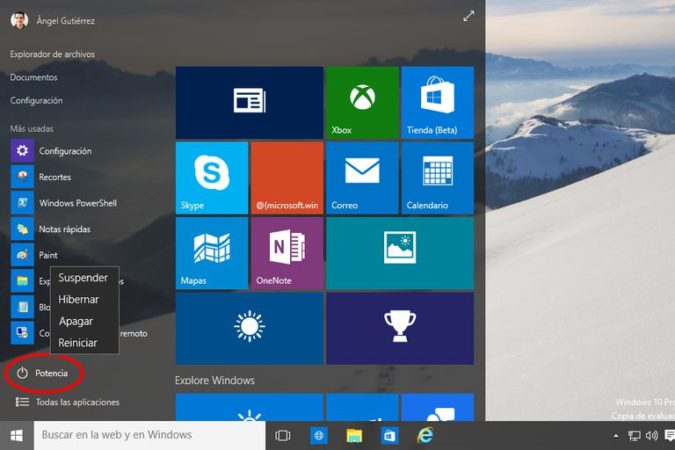The image size is (675, 450).
Task: Open the OneNote tile
Action: pyautogui.click(x=287, y=253)
